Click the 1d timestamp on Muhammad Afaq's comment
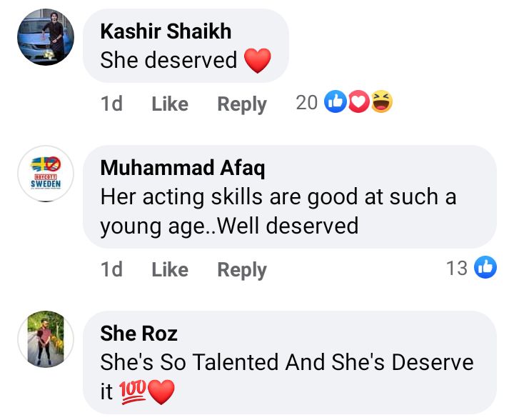This screenshot has height=420, width=514. (111, 269)
